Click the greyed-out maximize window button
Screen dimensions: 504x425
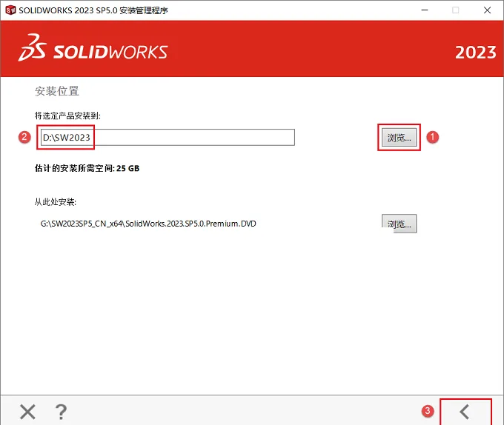456,10
